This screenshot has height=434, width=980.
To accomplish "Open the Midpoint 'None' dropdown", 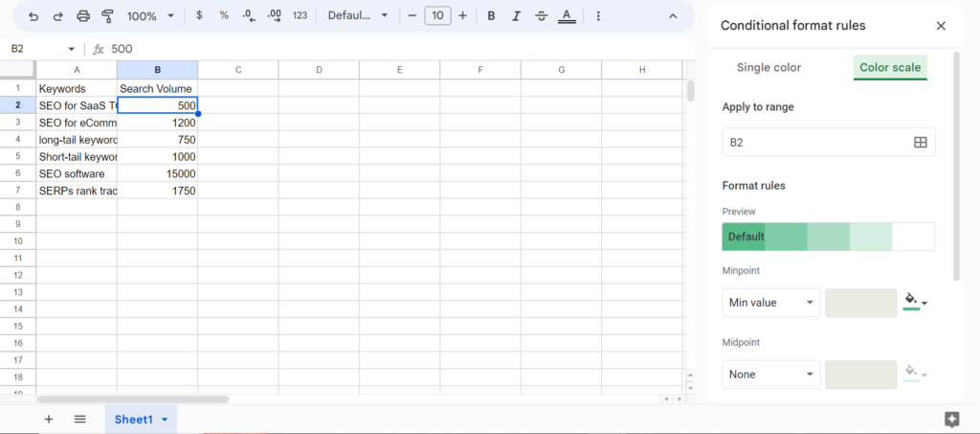I will [770, 375].
